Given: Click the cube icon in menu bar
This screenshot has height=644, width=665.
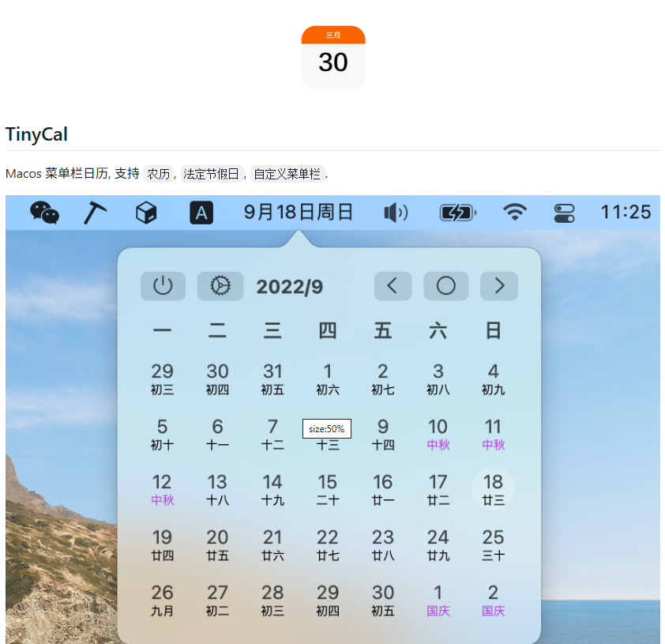Looking at the screenshot, I should (146, 213).
